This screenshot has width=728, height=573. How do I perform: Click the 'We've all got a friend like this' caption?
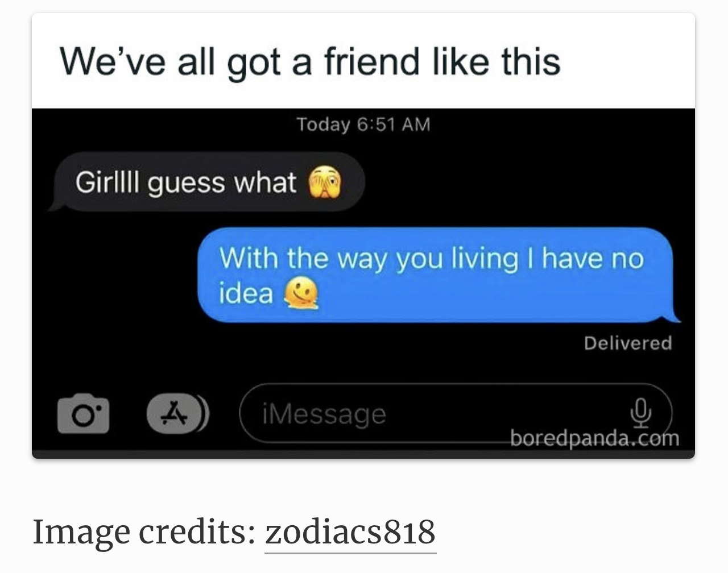(310, 61)
